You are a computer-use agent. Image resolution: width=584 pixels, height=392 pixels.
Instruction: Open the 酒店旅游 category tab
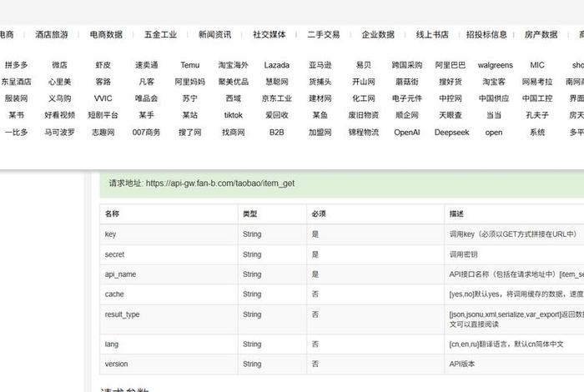pos(52,35)
